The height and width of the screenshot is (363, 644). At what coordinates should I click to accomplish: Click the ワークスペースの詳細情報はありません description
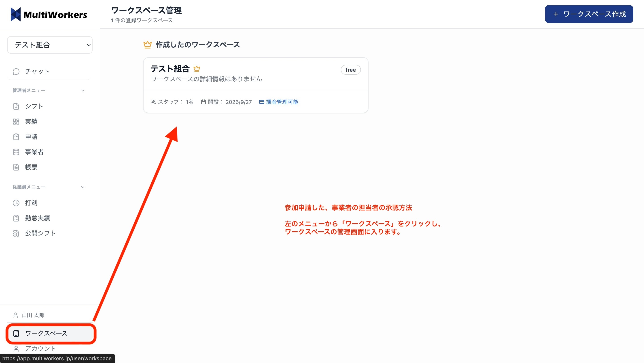206,79
